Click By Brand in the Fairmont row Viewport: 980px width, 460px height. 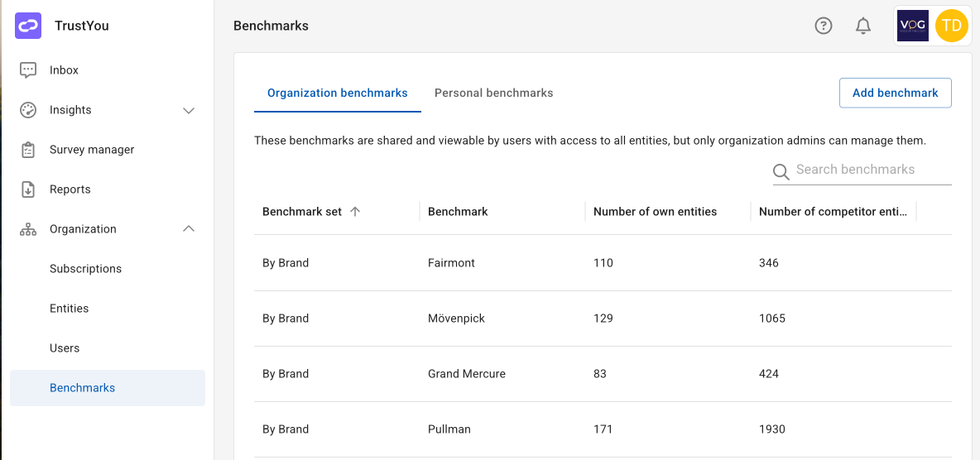tap(286, 263)
